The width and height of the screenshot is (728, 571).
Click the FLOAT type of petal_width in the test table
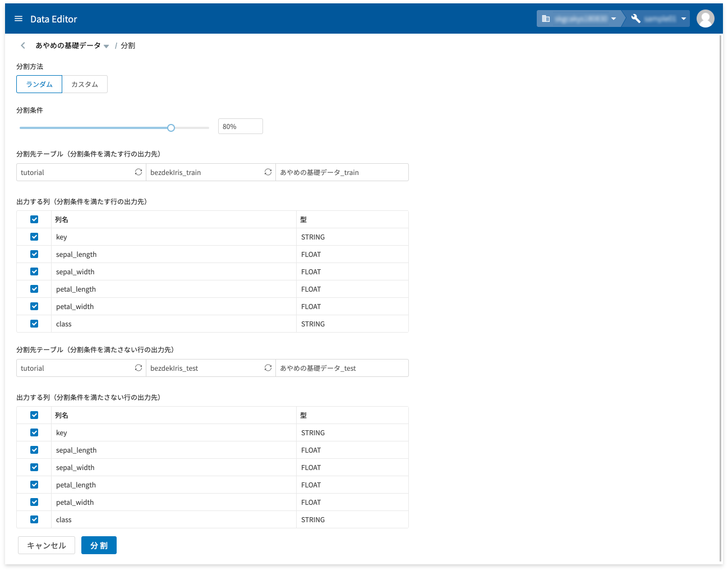(311, 502)
